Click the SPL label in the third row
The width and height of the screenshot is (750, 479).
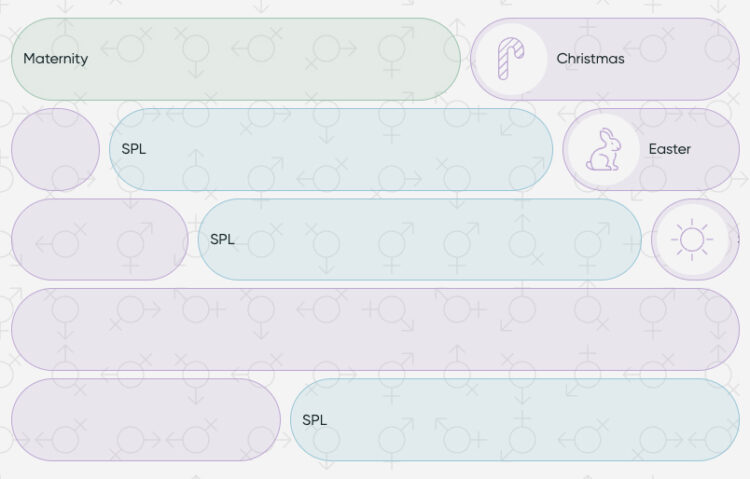pyautogui.click(x=222, y=240)
